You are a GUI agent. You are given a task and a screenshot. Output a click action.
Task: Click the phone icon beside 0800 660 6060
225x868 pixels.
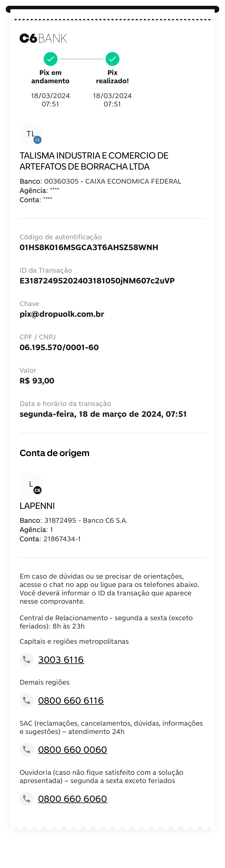[x=27, y=799]
